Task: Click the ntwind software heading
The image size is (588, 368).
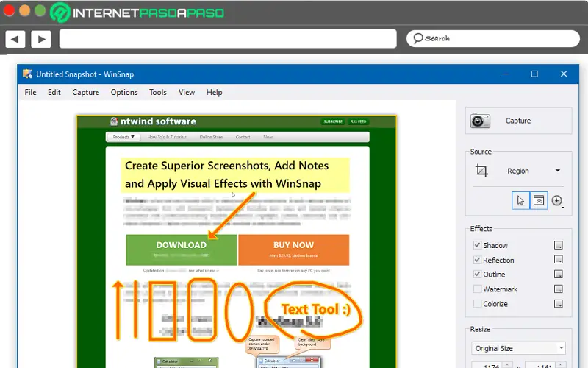Action: pos(158,121)
